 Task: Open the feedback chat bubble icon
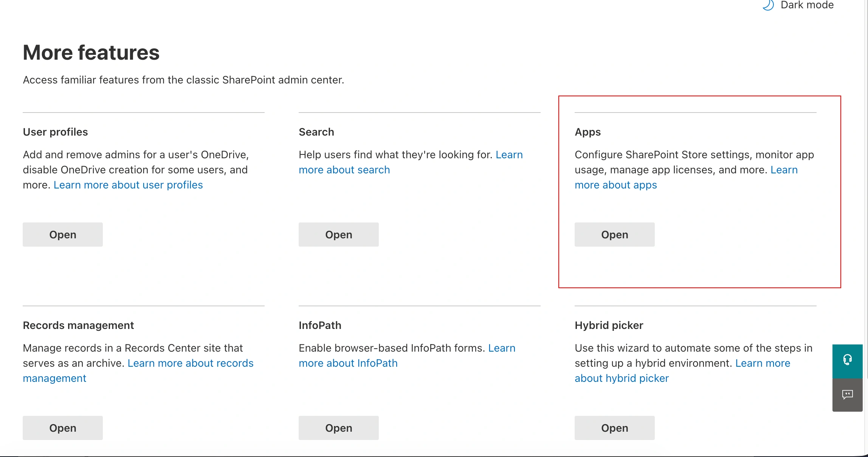pyautogui.click(x=848, y=395)
